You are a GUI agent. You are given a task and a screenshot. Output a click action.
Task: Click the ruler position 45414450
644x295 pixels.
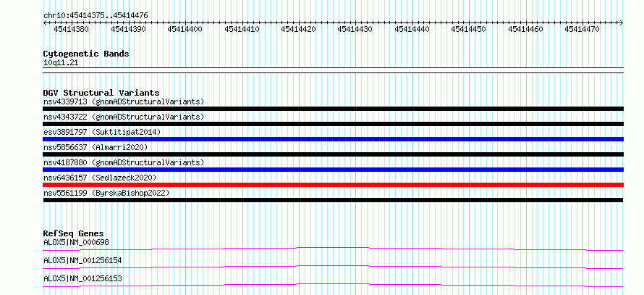point(469,29)
